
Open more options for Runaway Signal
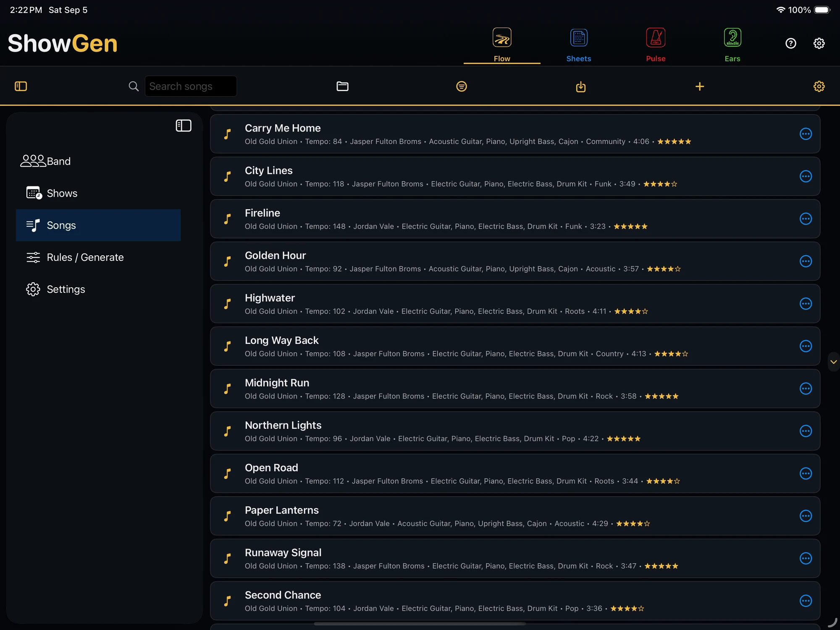(x=806, y=558)
